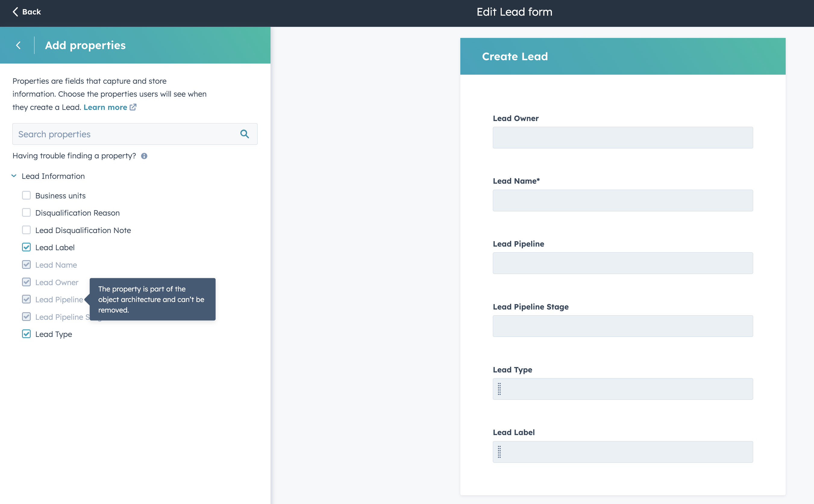The image size is (814, 504).
Task: Click inside the Search properties field
Action: 127,134
